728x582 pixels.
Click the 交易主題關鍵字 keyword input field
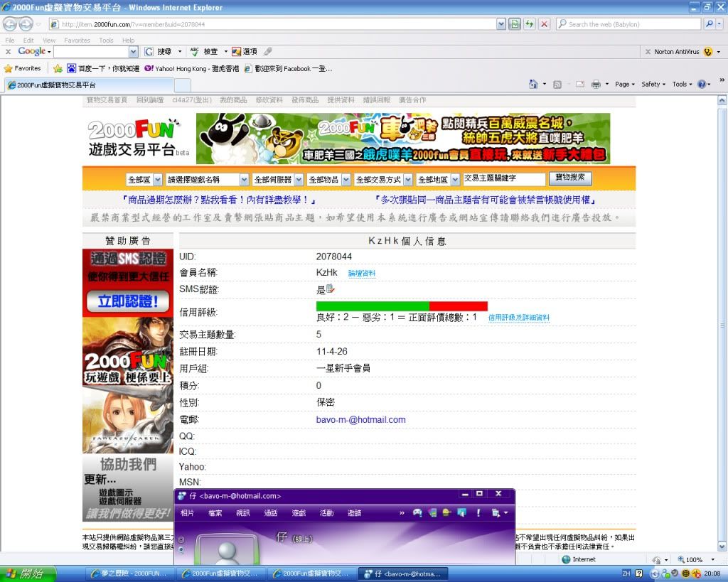503,179
